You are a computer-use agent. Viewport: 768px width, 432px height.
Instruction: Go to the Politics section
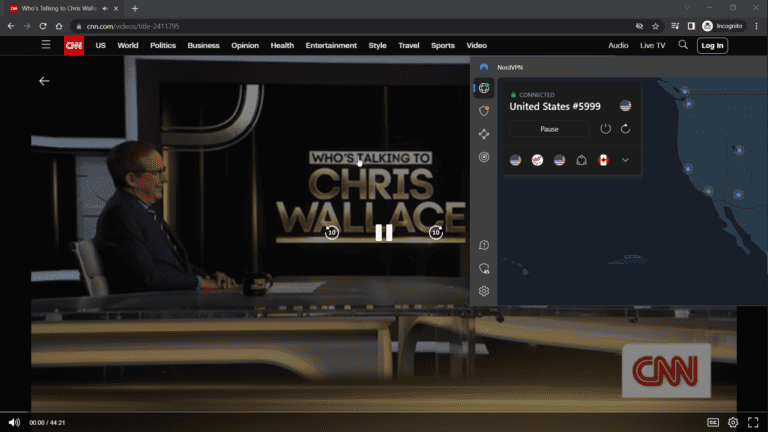tap(163, 45)
